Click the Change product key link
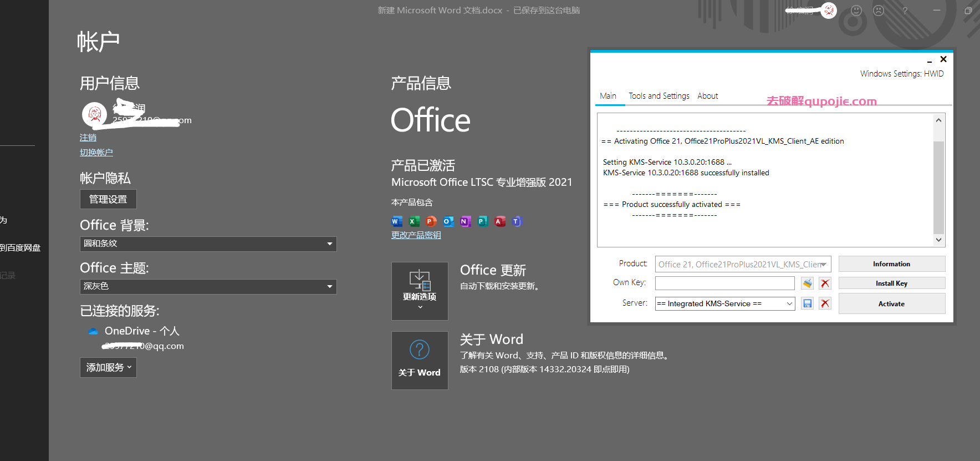 416,235
